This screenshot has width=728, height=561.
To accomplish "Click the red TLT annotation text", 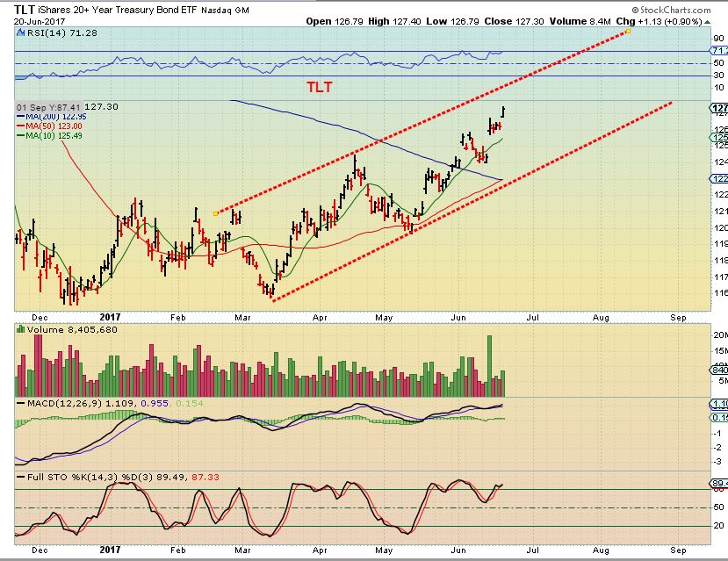I will click(x=320, y=87).
